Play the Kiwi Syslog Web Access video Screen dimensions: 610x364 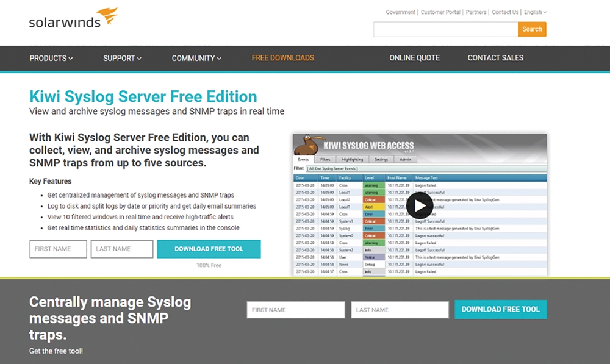point(420,205)
